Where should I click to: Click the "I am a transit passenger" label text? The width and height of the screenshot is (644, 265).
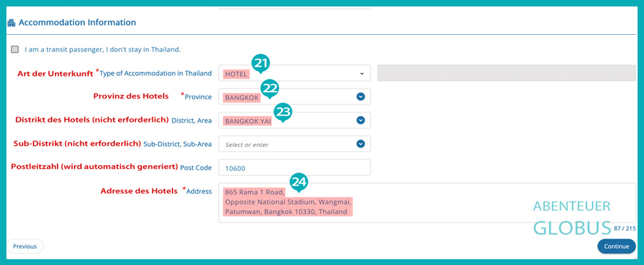tap(102, 49)
